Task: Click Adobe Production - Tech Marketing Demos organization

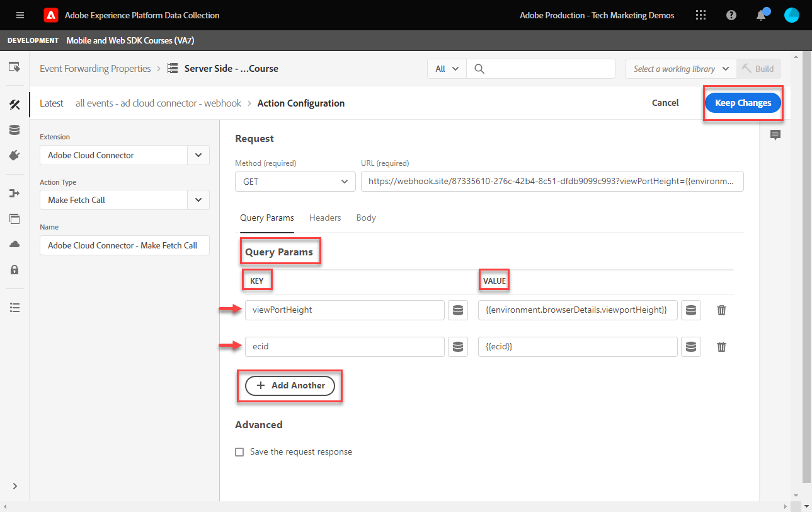Action: coord(597,15)
